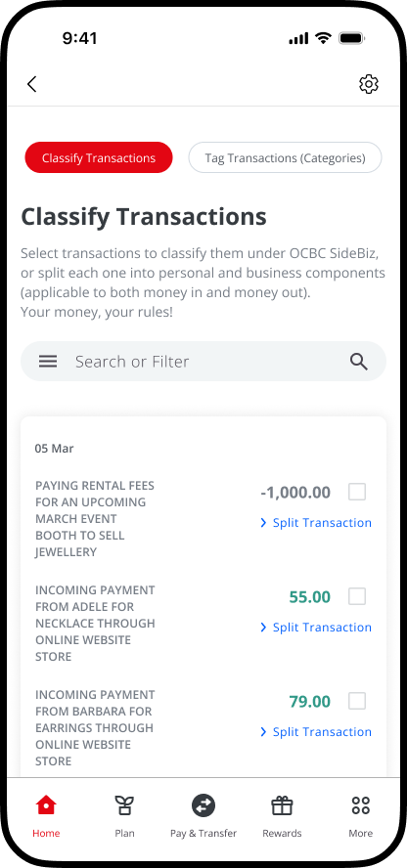407x868 pixels.
Task: Tap the back arrow icon
Action: click(x=31, y=84)
